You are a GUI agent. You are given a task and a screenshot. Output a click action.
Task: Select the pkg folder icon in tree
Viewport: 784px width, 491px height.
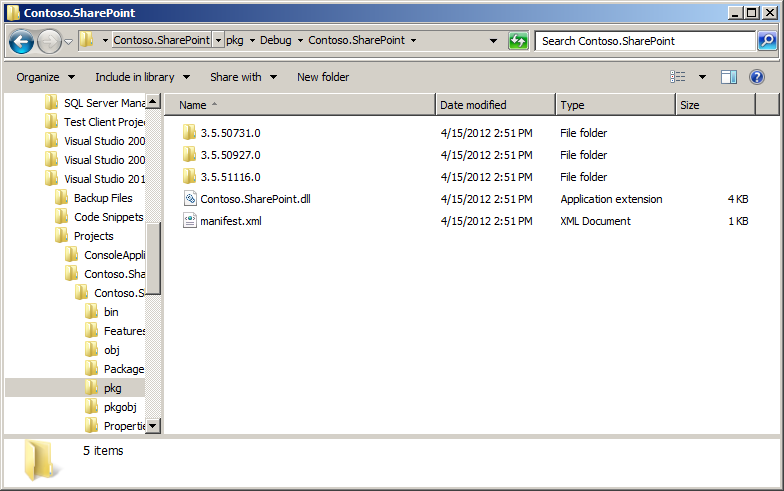92,387
